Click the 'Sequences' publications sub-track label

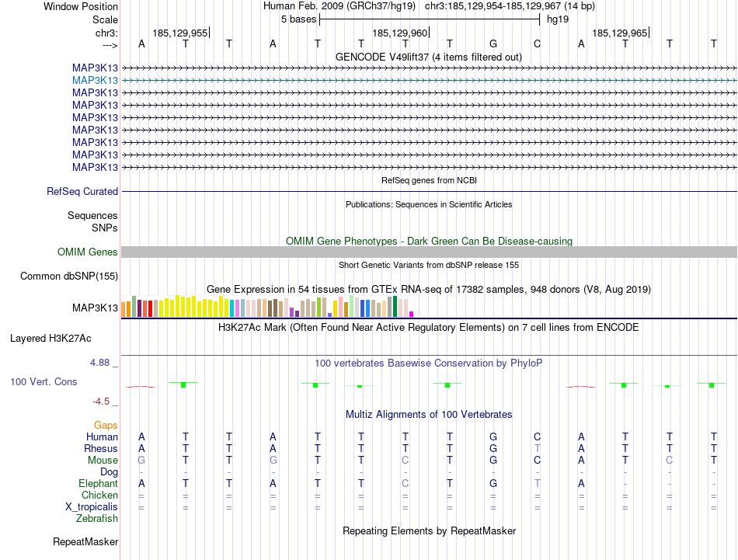coord(92,215)
